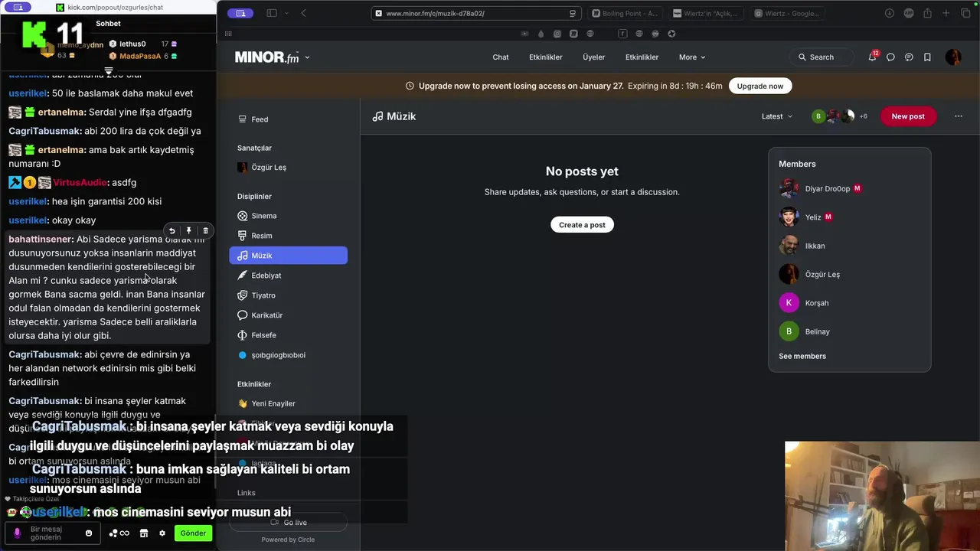The image size is (980, 551).
Task: Click Create a post button
Action: pyautogui.click(x=582, y=225)
